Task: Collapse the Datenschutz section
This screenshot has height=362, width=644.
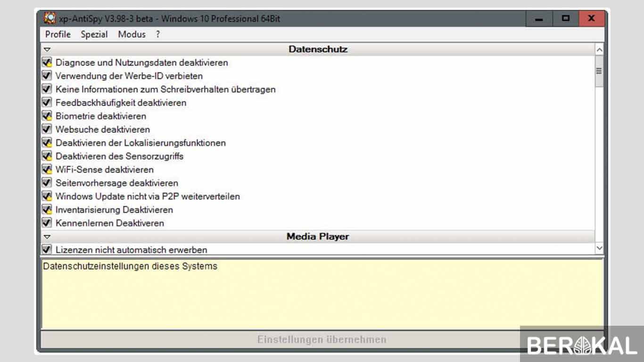Action: pyautogui.click(x=47, y=49)
